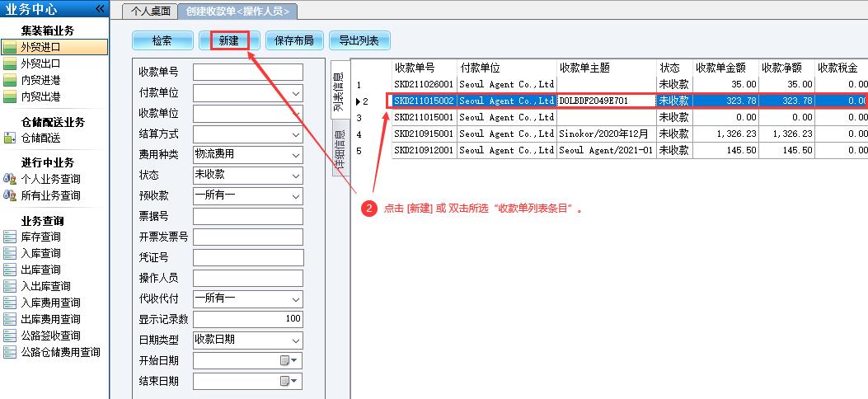Click the 检索 search button
The width and height of the screenshot is (868, 399).
[162, 40]
